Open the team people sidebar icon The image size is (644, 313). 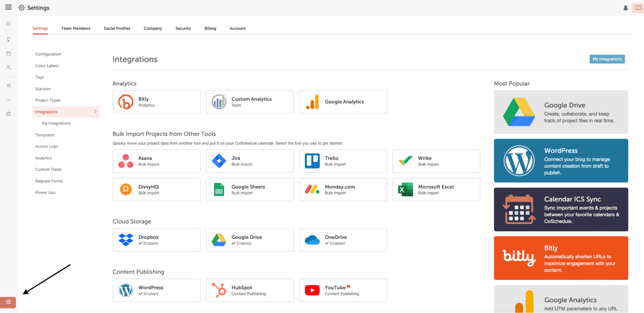pos(8,68)
